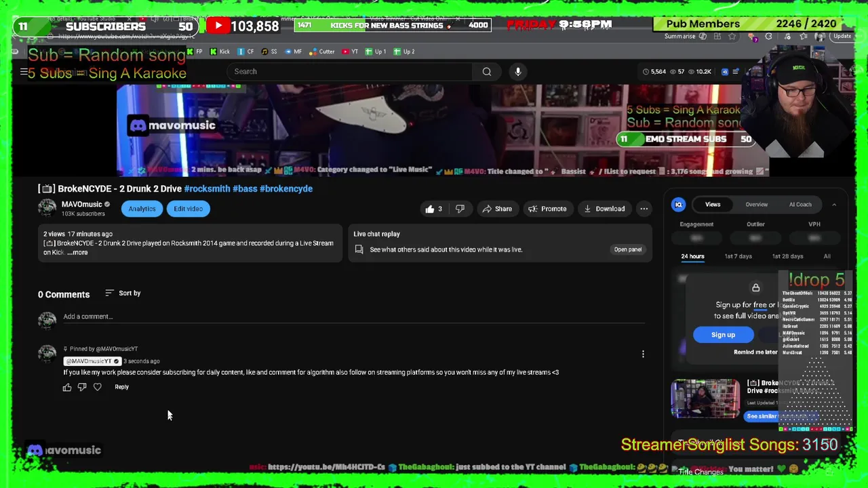Like the pinned comment thumbs-up
Viewport: 868px width, 488px height.
point(67,387)
